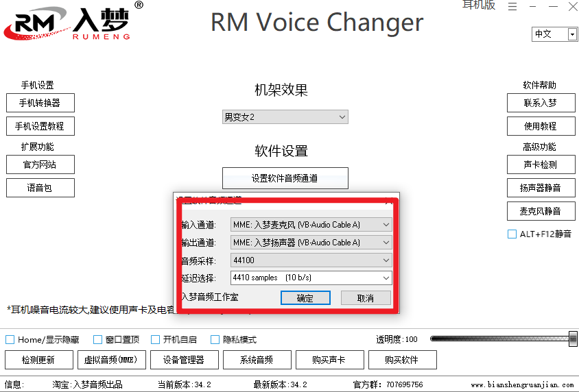The width and height of the screenshot is (579, 392).
Task: Click the RM Rumeng logo
Action: (x=73, y=21)
